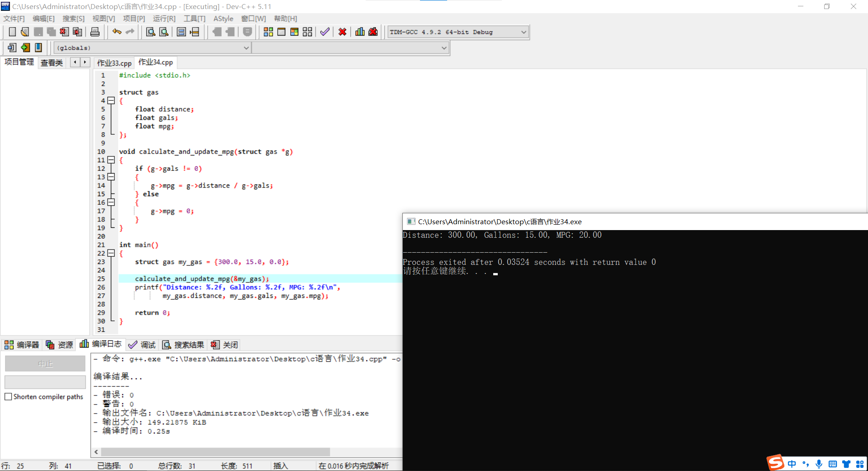This screenshot has height=471, width=868.
Task: Open the 搜索结果 tab in the bottom panel
Action: coord(184,345)
